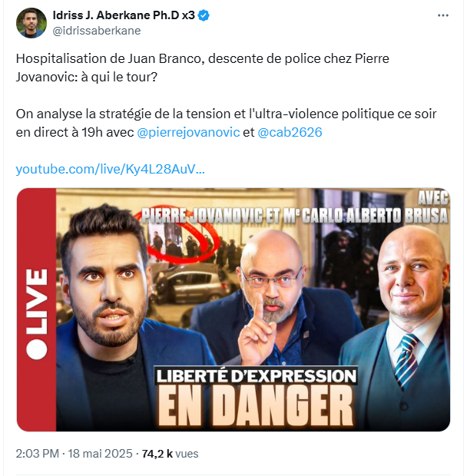Image resolution: width=467 pixels, height=476 pixels.
Task: View the 74,2 k vues count
Action: coord(170,454)
